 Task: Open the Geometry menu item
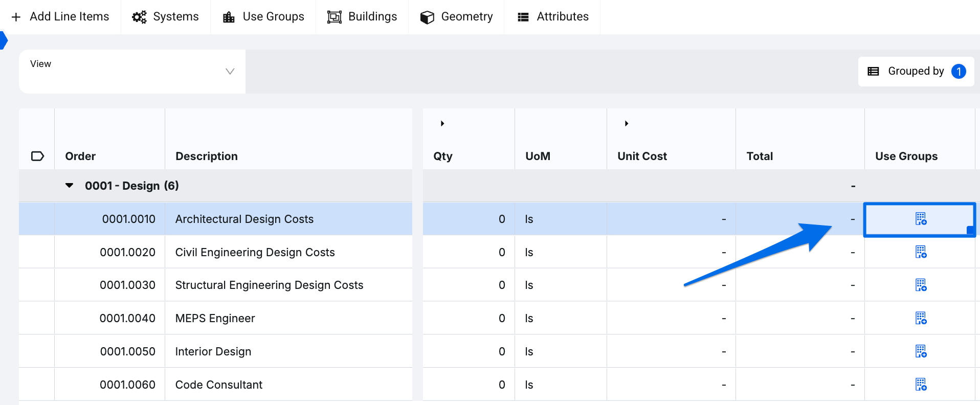(x=456, y=17)
